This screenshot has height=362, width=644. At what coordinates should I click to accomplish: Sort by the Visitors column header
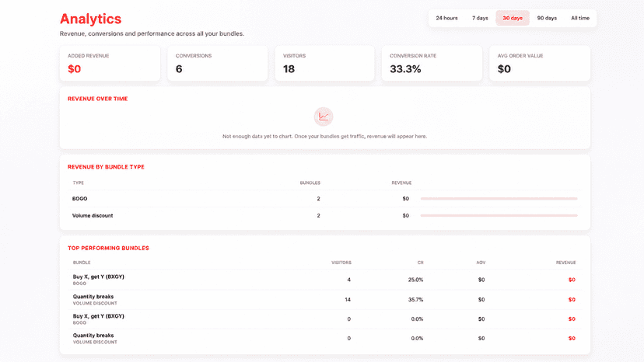(341, 263)
